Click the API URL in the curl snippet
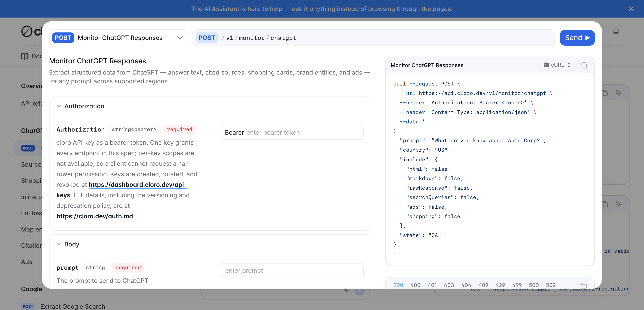Image resolution: width=644 pixels, height=310 pixels. [x=482, y=93]
